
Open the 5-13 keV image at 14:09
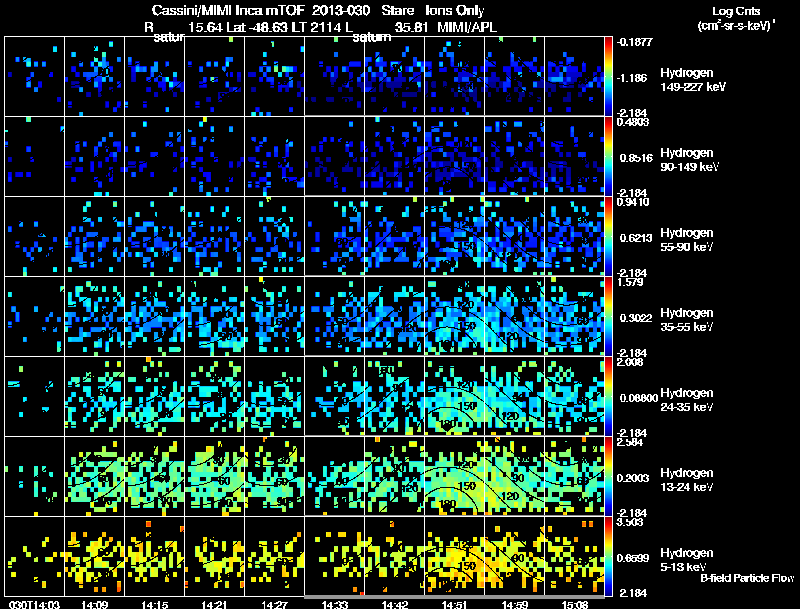94,556
